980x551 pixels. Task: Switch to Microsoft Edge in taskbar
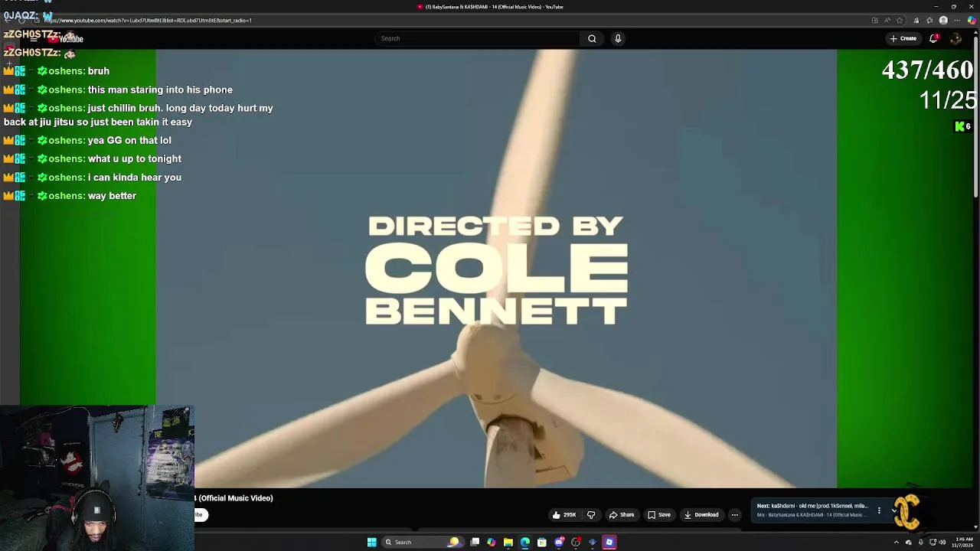[524, 542]
